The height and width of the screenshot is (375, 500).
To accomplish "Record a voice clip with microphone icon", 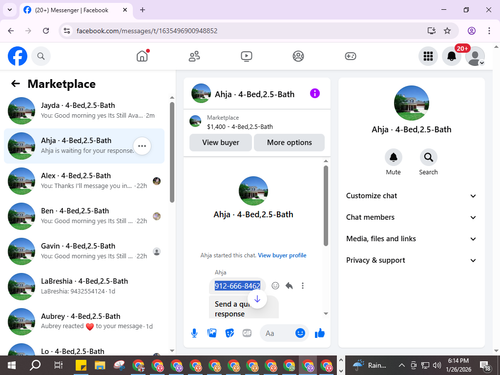I will click(x=194, y=333).
